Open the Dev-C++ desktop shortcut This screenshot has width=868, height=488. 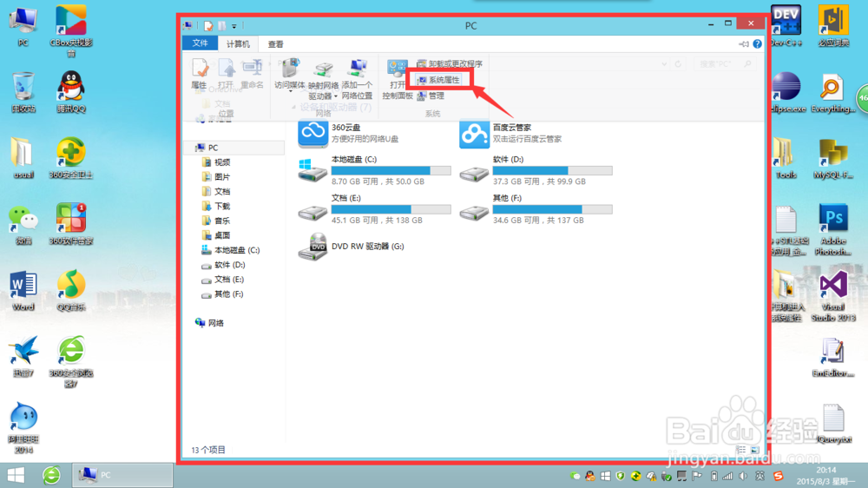[786, 25]
